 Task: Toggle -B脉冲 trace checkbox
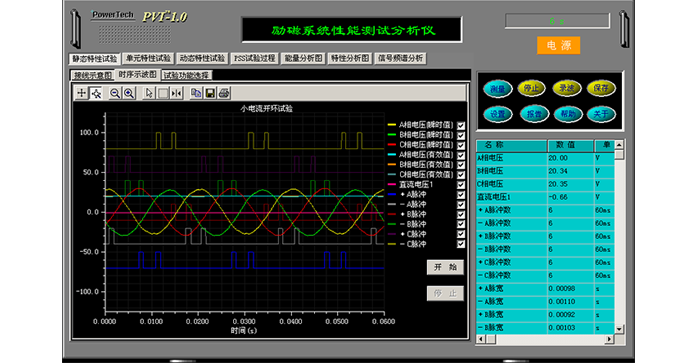461,224
